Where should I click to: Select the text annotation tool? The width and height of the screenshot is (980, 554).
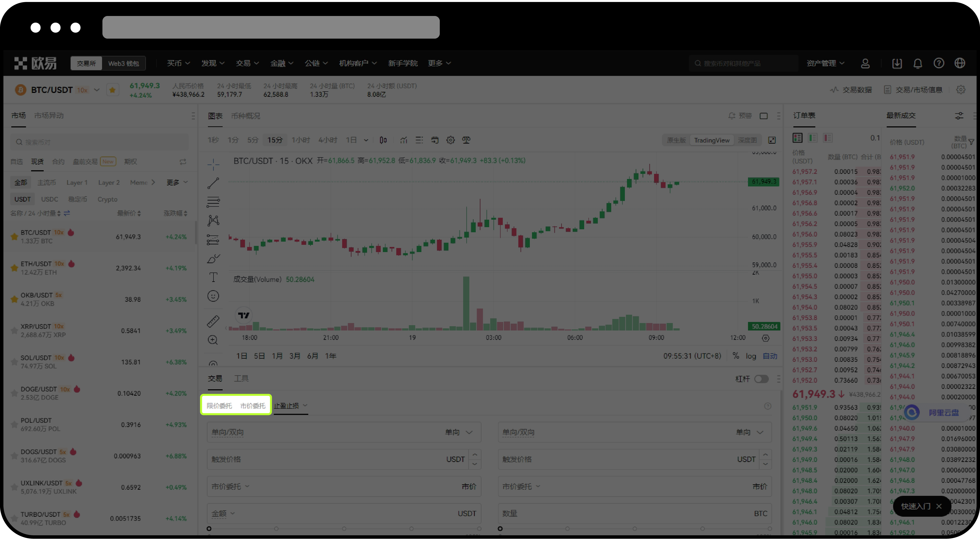tap(213, 277)
